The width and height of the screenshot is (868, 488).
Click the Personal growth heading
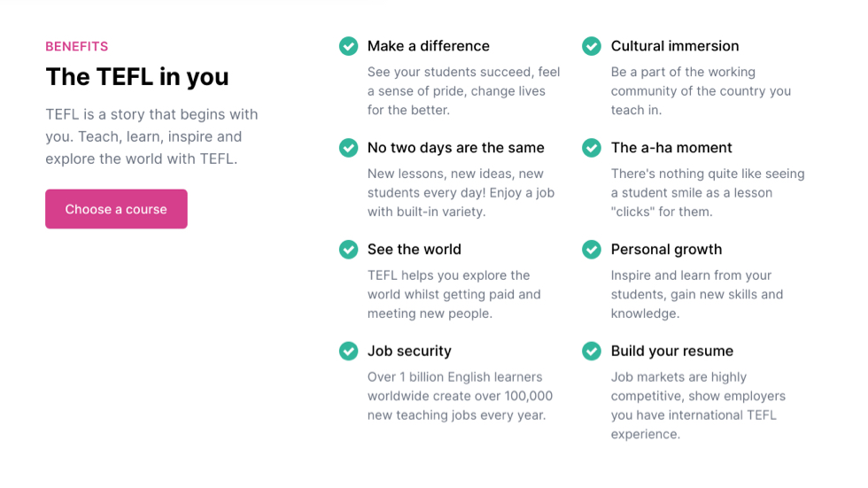pos(666,250)
